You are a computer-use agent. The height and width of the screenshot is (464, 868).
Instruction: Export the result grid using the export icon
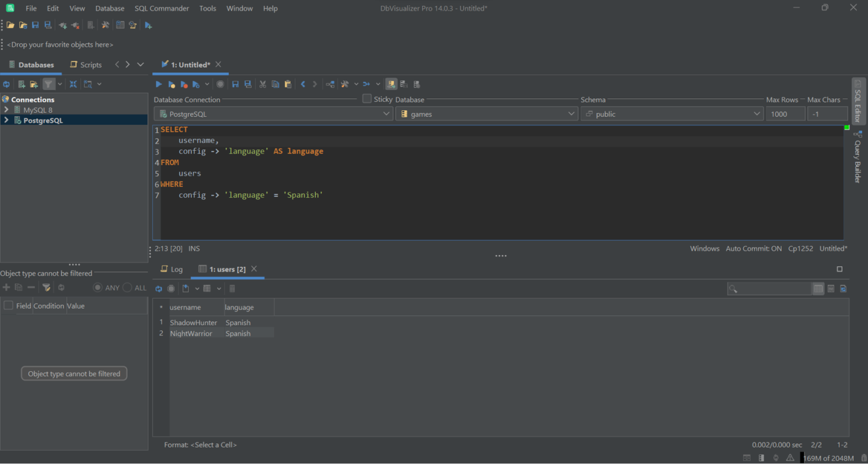(186, 288)
